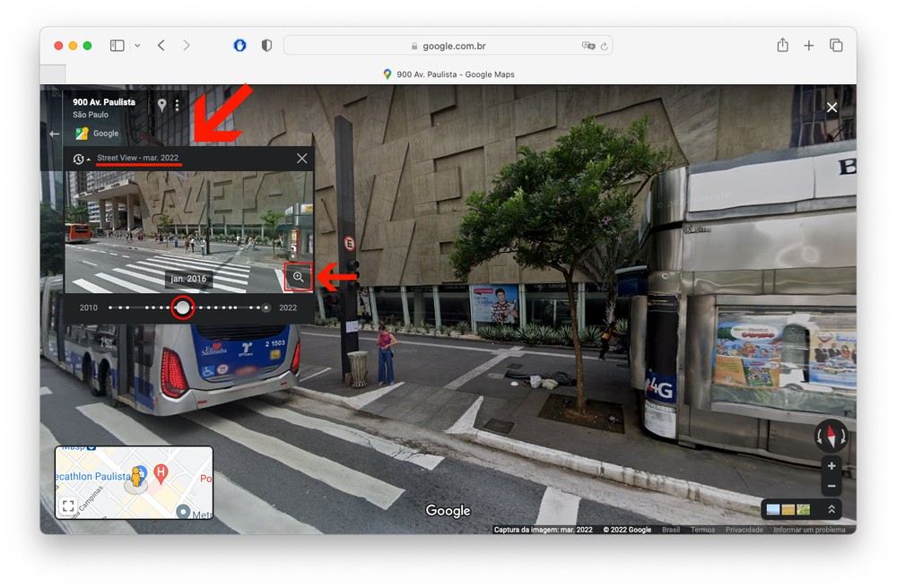Collapse the time-travel clock dropdown
The image size is (897, 588).
[82, 159]
